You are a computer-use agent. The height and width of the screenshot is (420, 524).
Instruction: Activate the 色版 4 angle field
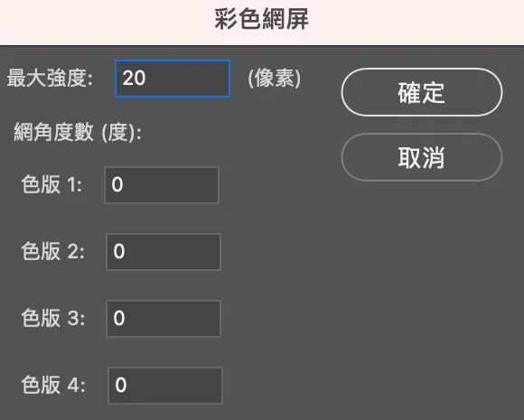165,386
